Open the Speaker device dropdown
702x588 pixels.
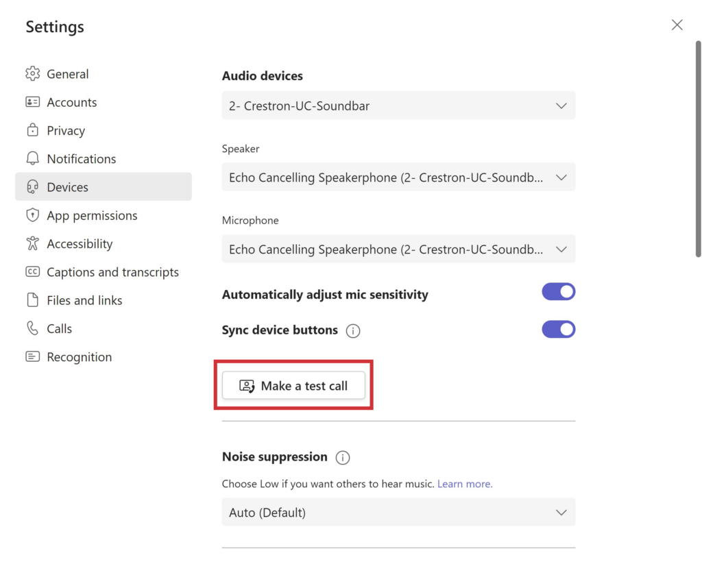(398, 177)
